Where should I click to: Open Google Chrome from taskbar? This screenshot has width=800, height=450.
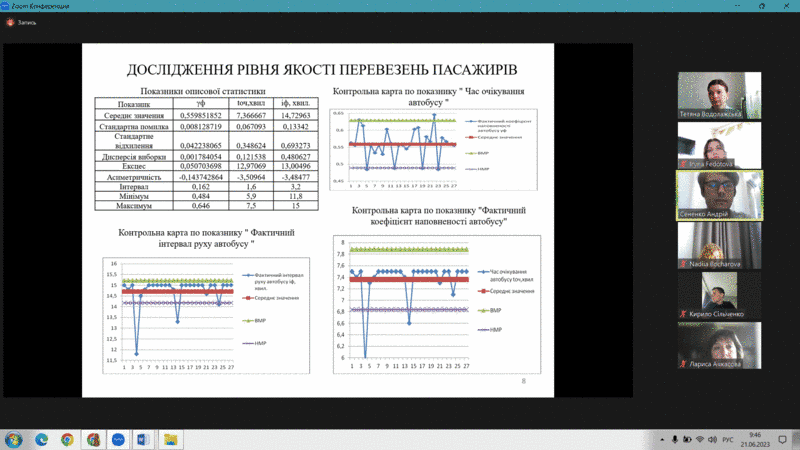(67, 439)
